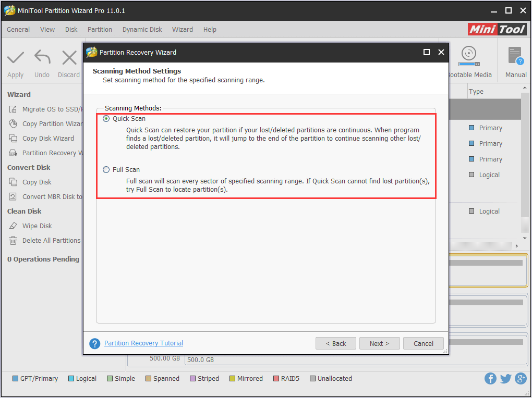
Task: Click the Wipe Disk eraser icon
Action: (x=13, y=226)
